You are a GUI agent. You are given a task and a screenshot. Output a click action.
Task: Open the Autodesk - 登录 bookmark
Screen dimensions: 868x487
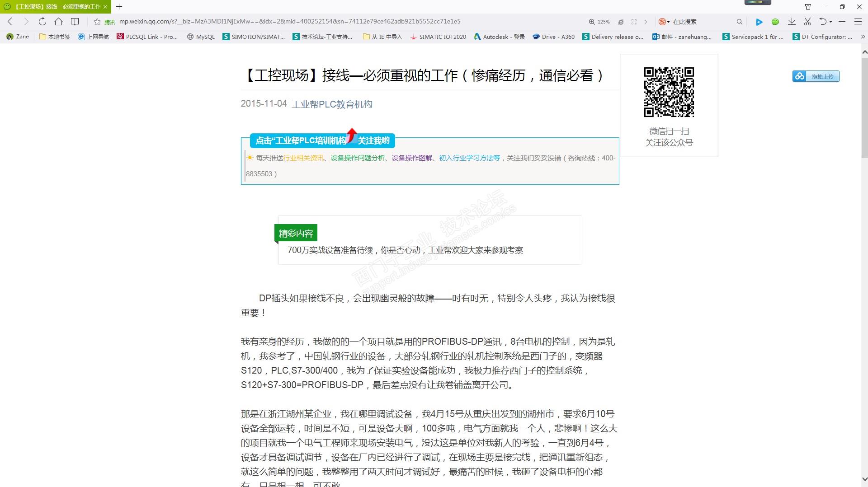click(499, 37)
